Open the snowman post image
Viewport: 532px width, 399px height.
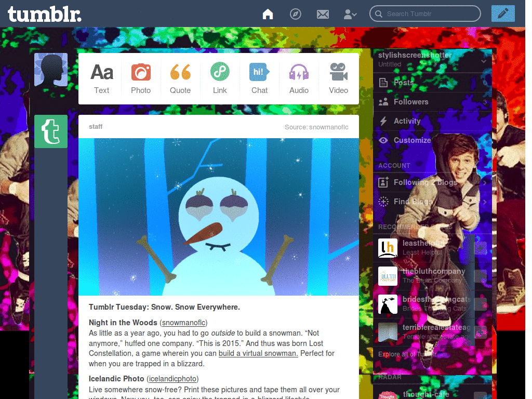click(219, 217)
